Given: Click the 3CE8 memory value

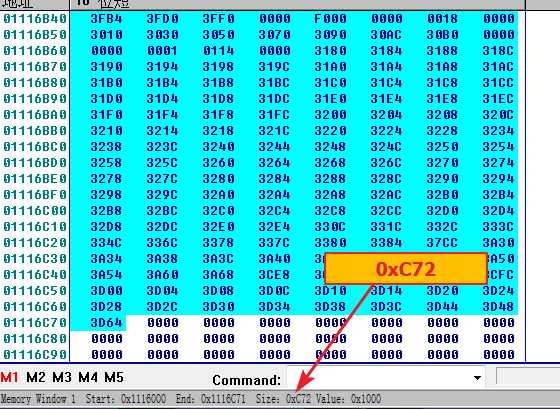Looking at the screenshot, I should [274, 275].
